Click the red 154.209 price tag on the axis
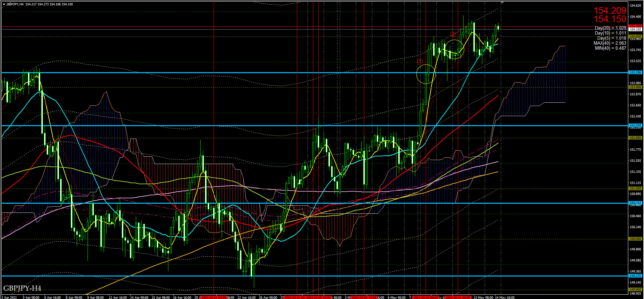Viewport: 644px width, 299px height. [635, 26]
